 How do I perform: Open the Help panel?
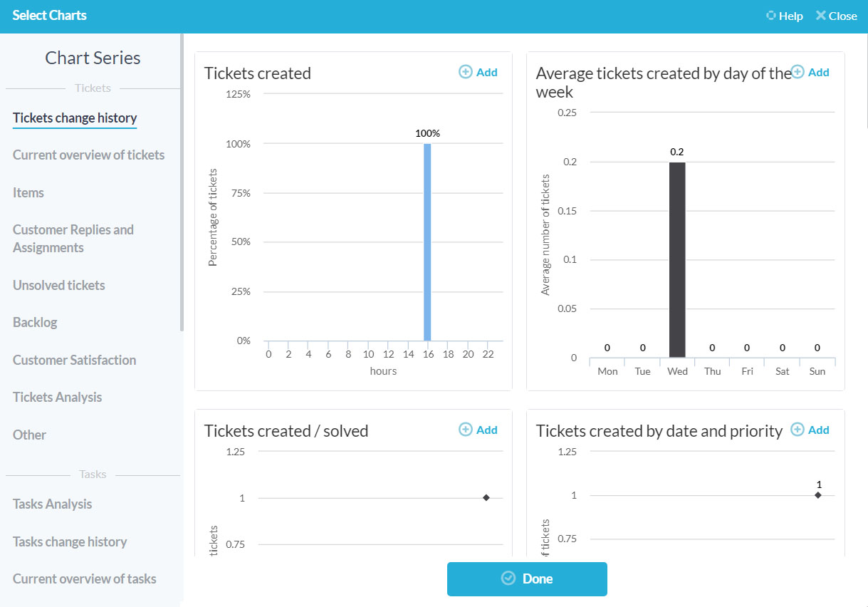point(784,15)
